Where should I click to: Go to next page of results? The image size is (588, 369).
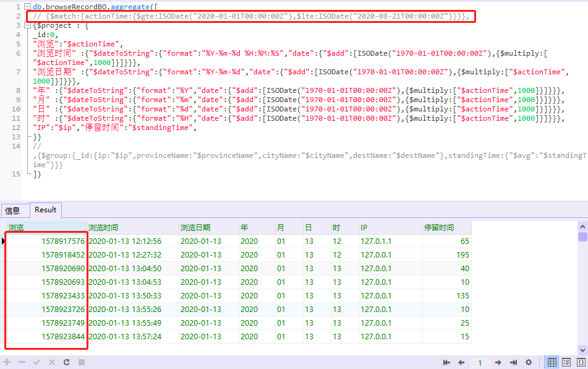point(498,362)
